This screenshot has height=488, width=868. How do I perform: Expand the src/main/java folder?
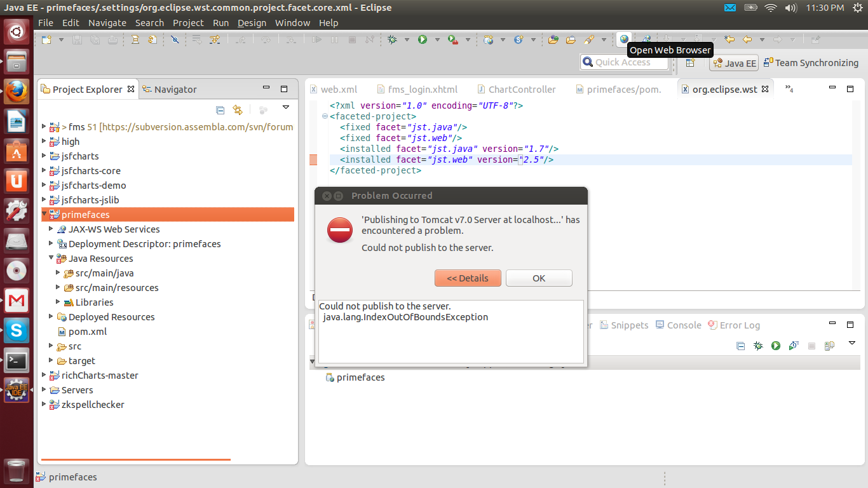coord(58,273)
